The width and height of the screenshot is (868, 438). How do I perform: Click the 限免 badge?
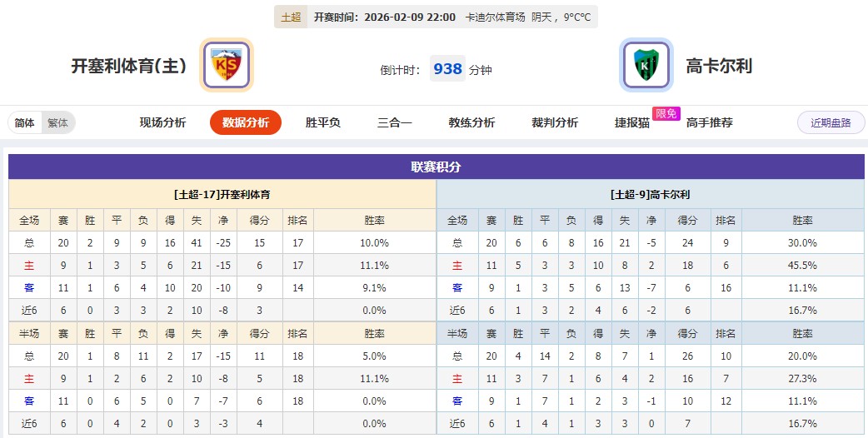tap(666, 113)
